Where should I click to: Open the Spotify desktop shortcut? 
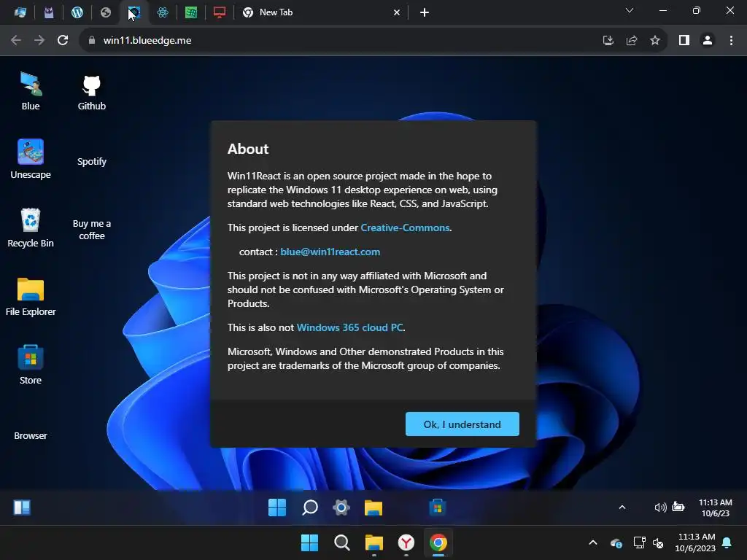click(91, 161)
